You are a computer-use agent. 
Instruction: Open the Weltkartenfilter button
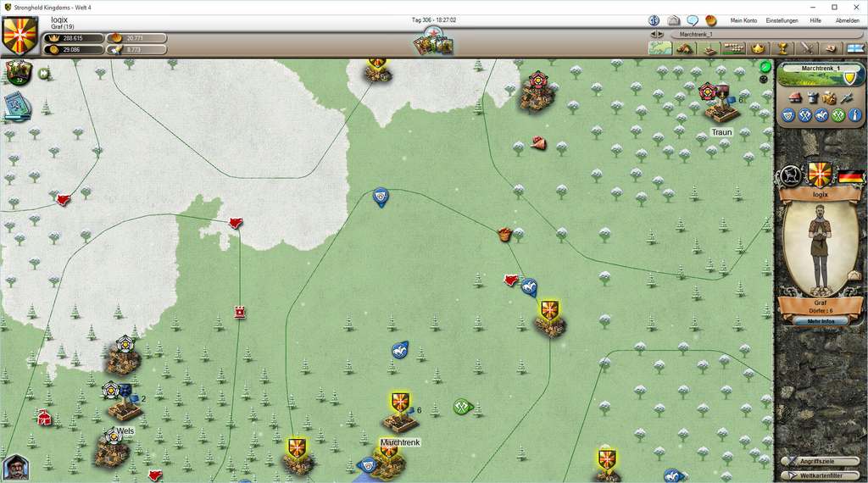[820, 475]
